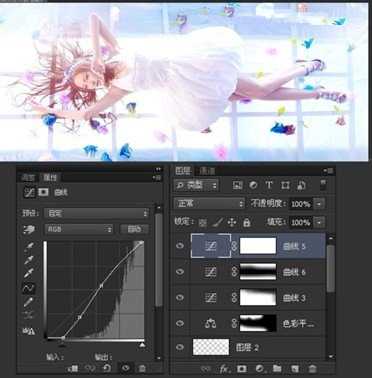Click lock transparent pixels icon
The image size is (372, 378).
point(203,223)
